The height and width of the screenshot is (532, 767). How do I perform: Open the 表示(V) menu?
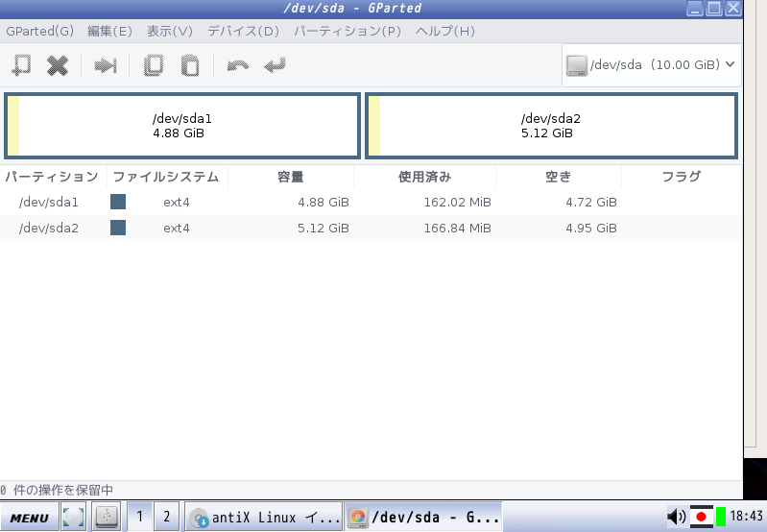click(170, 32)
